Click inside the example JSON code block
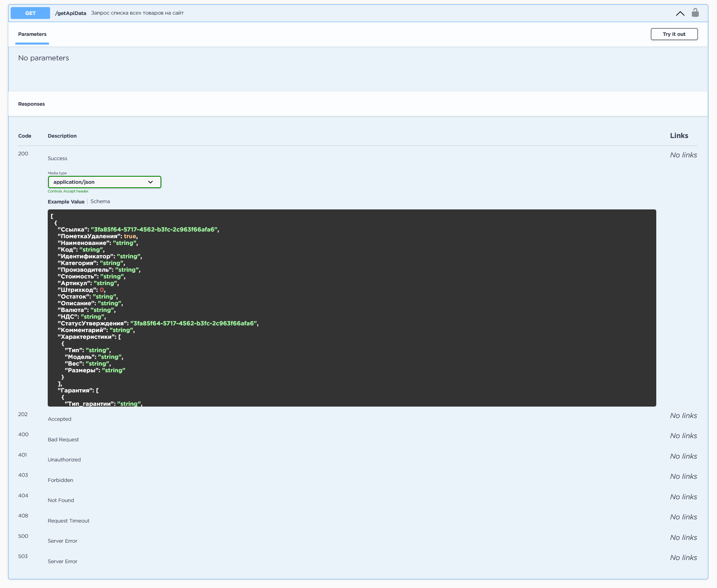 [352, 308]
